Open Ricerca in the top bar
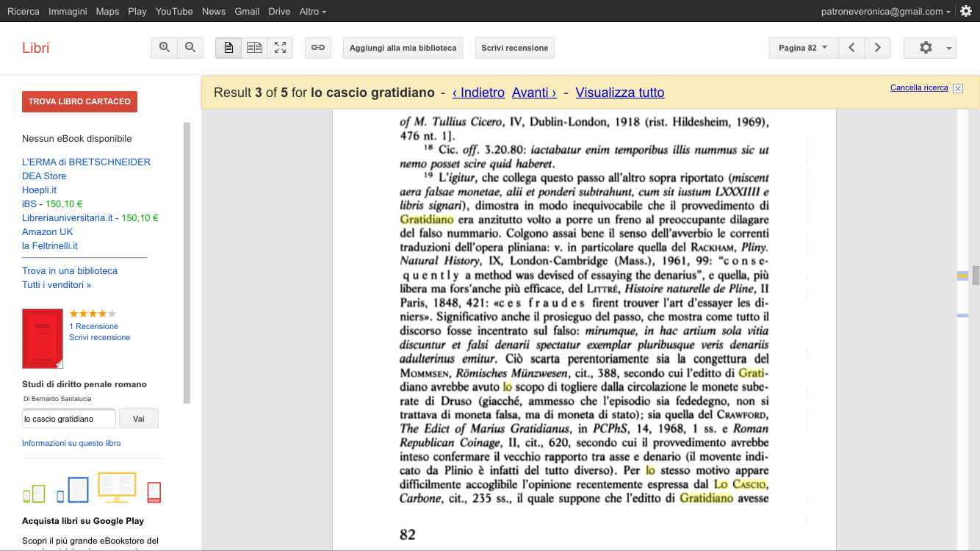 (24, 11)
